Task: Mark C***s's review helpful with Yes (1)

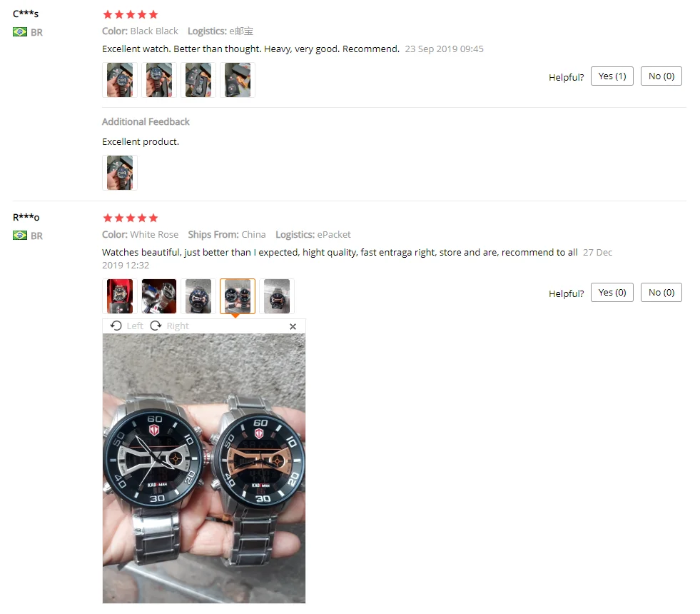Action: pos(612,76)
